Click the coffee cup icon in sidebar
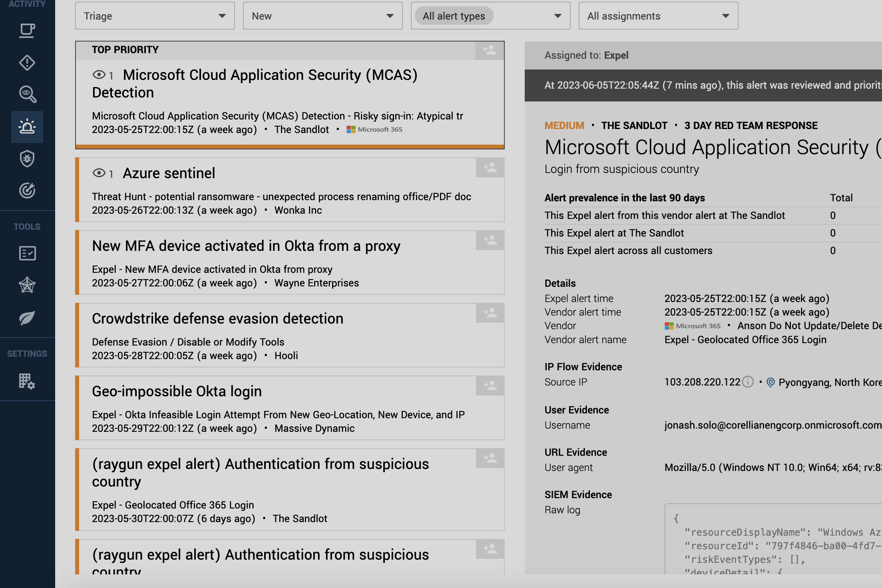This screenshot has height=588, width=882. [27, 31]
